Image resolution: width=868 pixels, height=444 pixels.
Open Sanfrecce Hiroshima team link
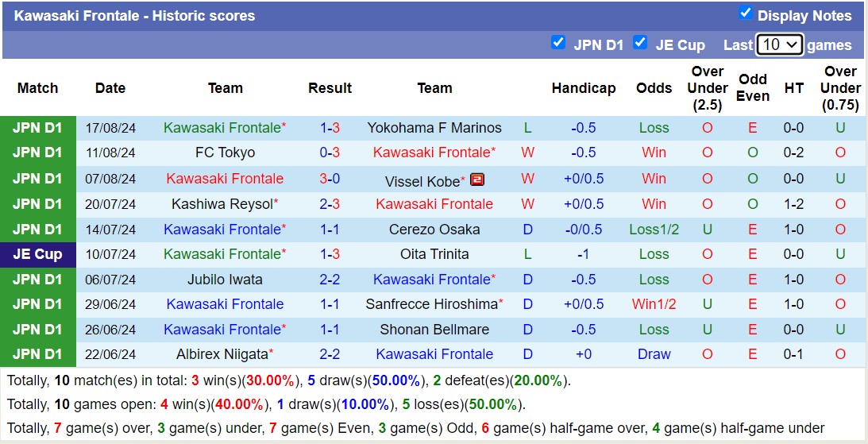click(431, 304)
